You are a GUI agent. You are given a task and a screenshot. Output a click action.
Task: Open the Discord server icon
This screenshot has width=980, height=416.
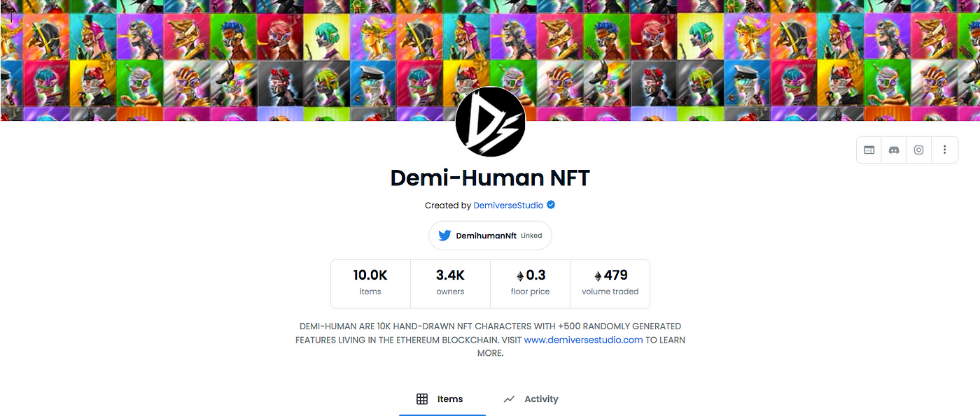click(894, 150)
